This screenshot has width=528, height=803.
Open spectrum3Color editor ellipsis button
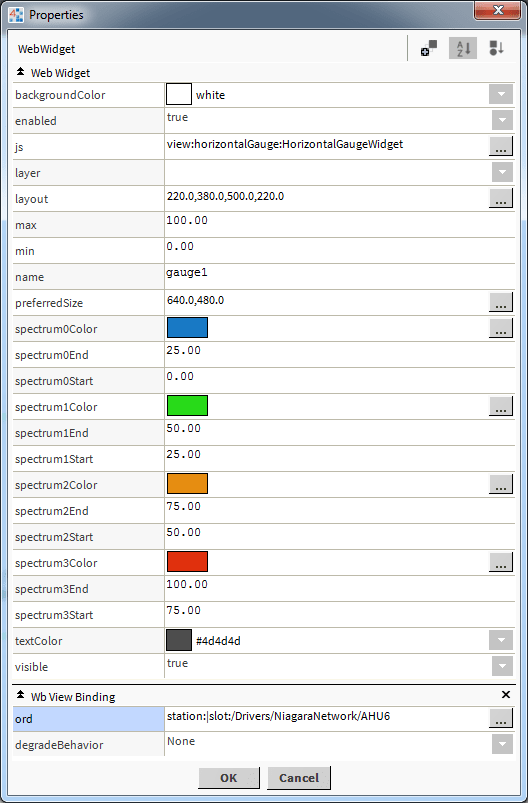(x=501, y=562)
